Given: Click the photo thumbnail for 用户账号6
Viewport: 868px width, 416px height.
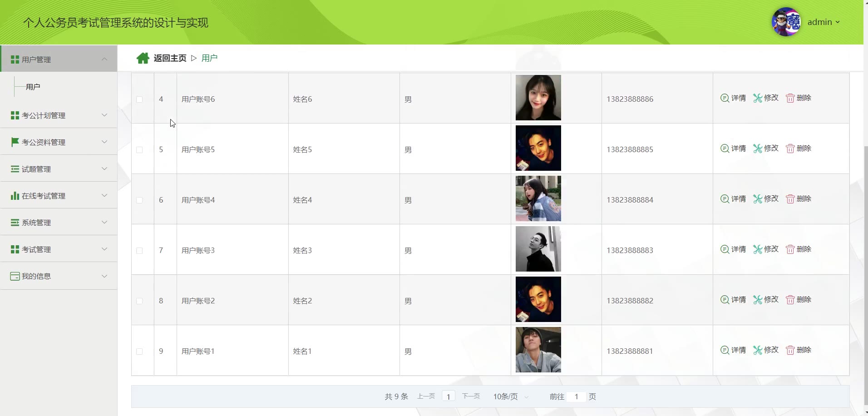Looking at the screenshot, I should click(538, 98).
